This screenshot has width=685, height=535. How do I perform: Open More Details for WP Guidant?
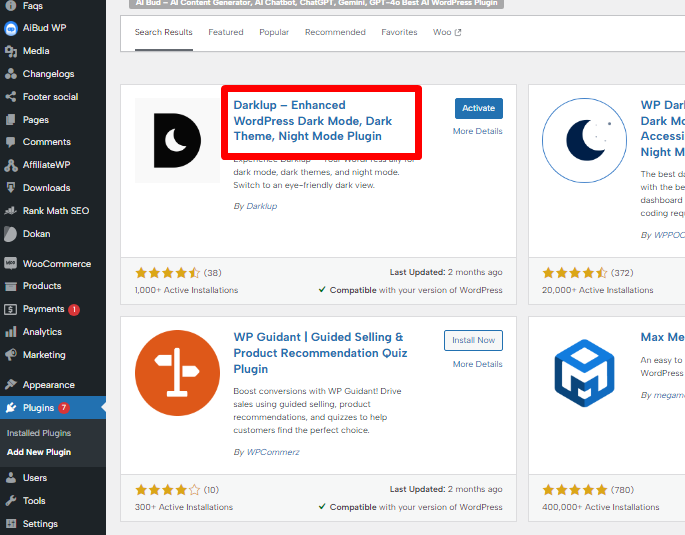pos(477,364)
